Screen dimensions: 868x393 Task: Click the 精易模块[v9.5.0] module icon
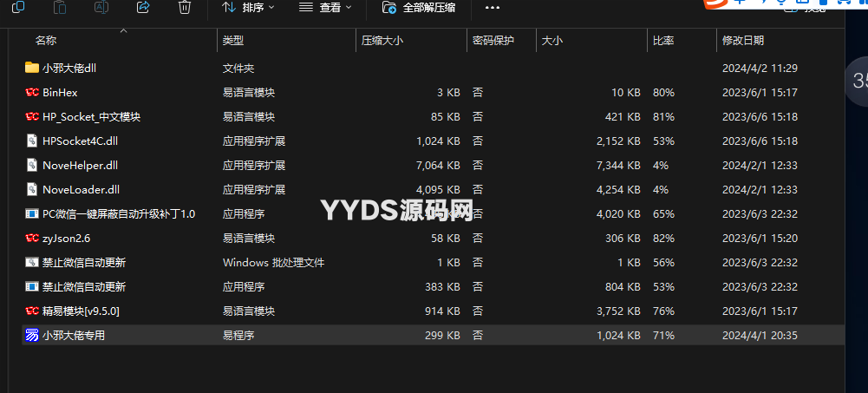coord(32,311)
